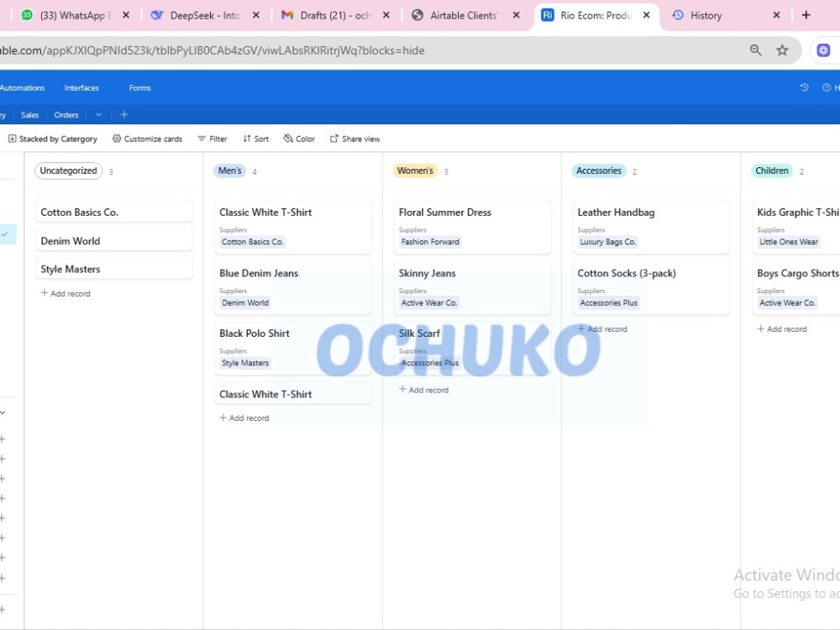This screenshot has width=840, height=630.
Task: Change the Stacked by Catergory setting
Action: click(52, 139)
